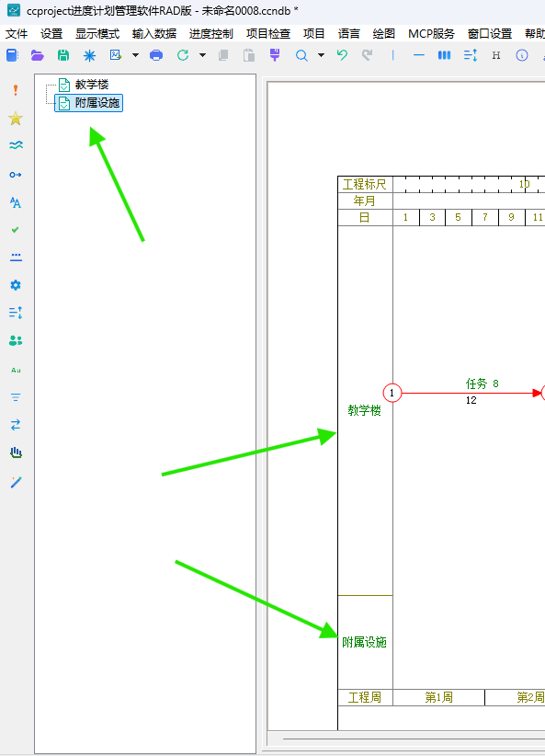Click the blue asterisk toolbar icon

point(90,56)
